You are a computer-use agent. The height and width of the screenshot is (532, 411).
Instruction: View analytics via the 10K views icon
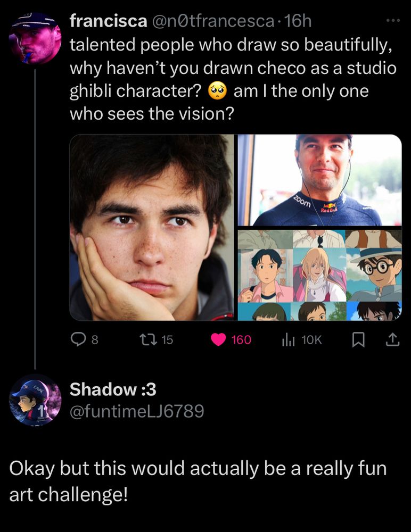click(x=287, y=339)
